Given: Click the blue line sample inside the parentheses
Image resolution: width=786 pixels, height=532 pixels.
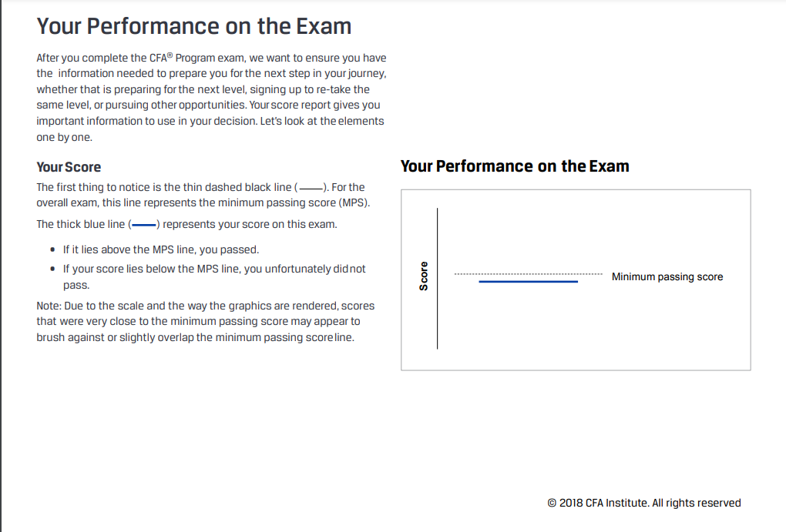Looking at the screenshot, I should tap(144, 226).
